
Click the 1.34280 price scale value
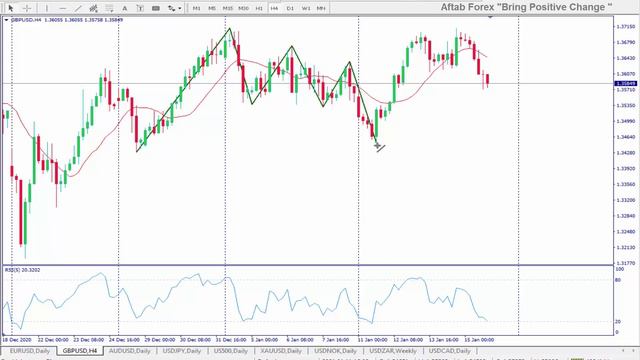625,153
